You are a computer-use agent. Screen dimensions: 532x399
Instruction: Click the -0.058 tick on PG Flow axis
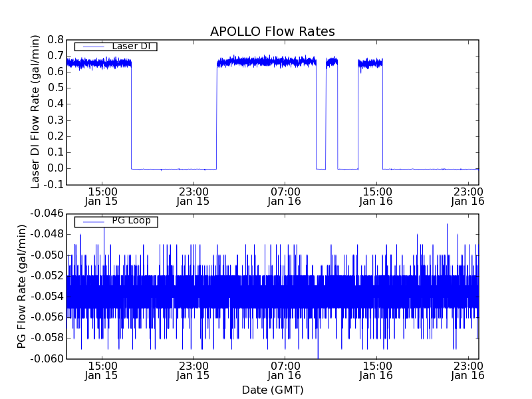click(47, 338)
